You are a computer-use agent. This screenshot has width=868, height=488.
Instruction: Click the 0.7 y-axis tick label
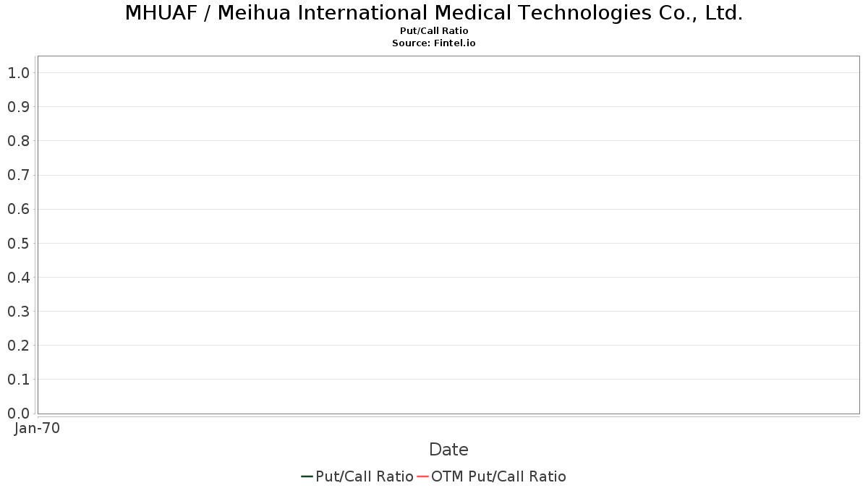tap(18, 175)
